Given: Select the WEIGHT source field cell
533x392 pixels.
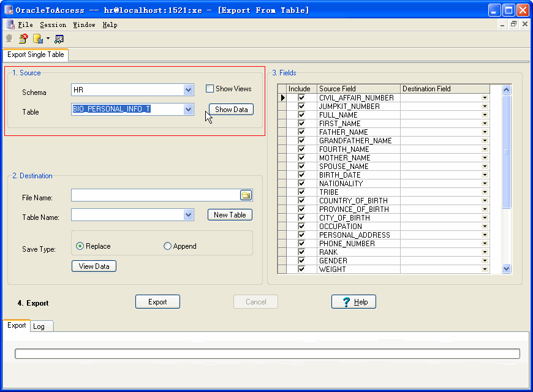Looking at the screenshot, I should [358, 269].
